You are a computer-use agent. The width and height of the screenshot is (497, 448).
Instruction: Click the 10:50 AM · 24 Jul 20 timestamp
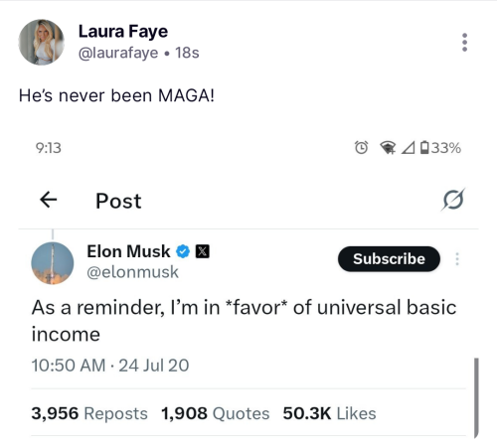coord(110,366)
